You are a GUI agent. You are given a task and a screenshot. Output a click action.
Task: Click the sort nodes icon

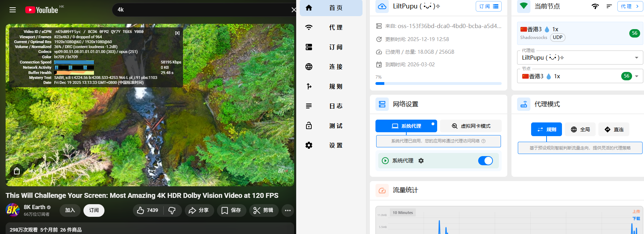609,6
